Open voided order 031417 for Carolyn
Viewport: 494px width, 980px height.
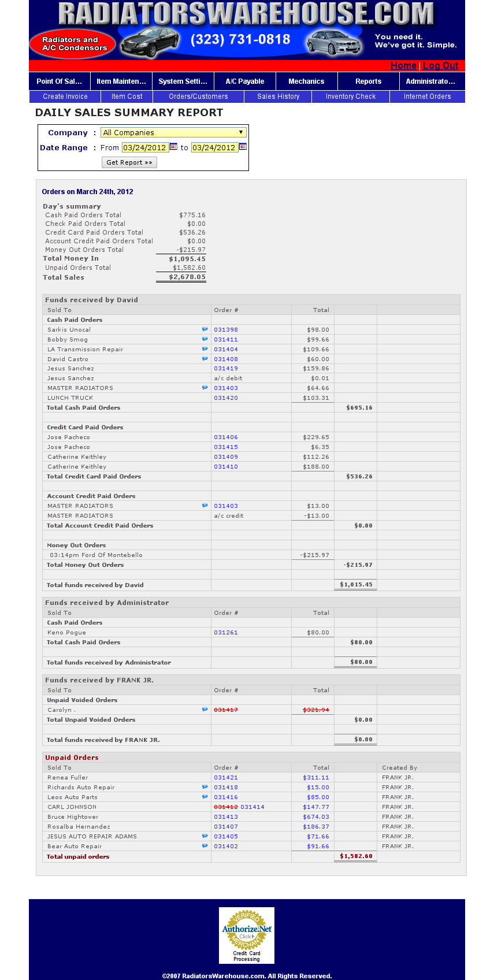(226, 710)
